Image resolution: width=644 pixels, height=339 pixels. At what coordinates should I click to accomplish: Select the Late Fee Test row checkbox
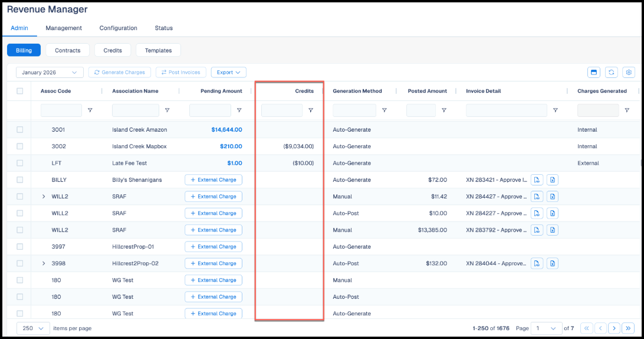click(19, 163)
